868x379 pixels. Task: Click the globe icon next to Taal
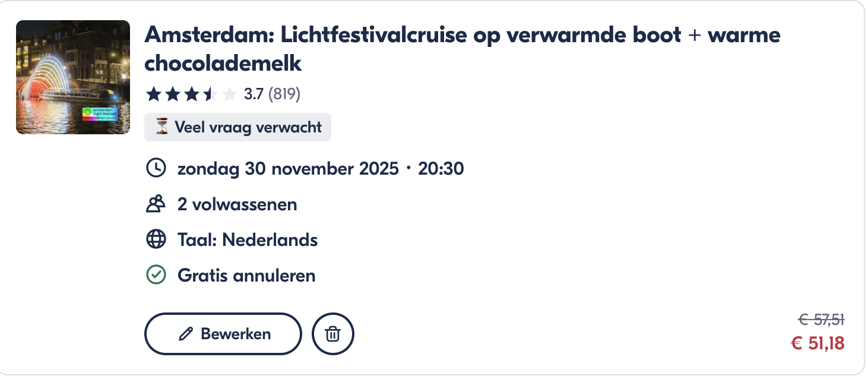155,239
